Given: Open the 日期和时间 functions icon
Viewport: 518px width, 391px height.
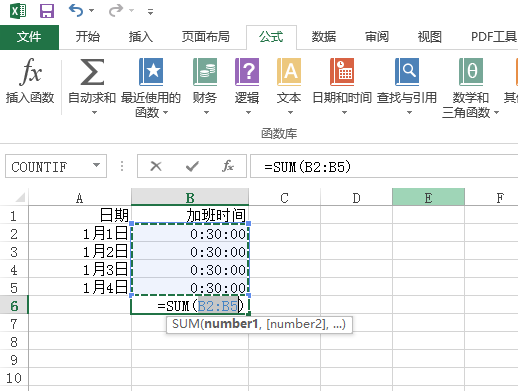Looking at the screenshot, I should click(x=342, y=72).
